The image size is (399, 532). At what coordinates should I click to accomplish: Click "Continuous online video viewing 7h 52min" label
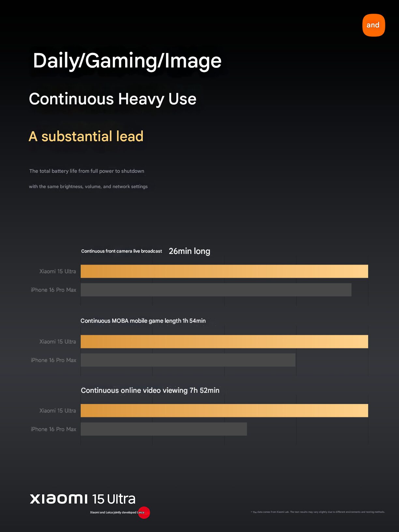click(x=150, y=391)
